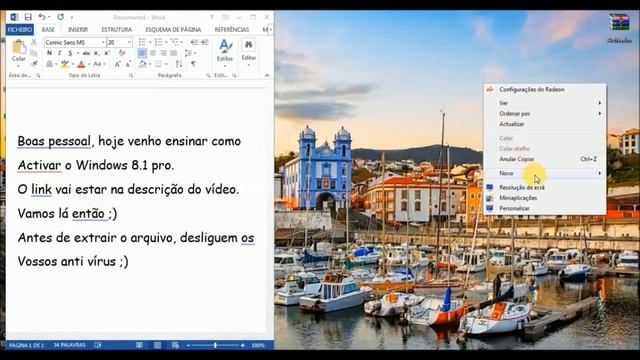Switch to Web Layout view in status bar
This screenshot has width=640, height=360.
coord(175,345)
